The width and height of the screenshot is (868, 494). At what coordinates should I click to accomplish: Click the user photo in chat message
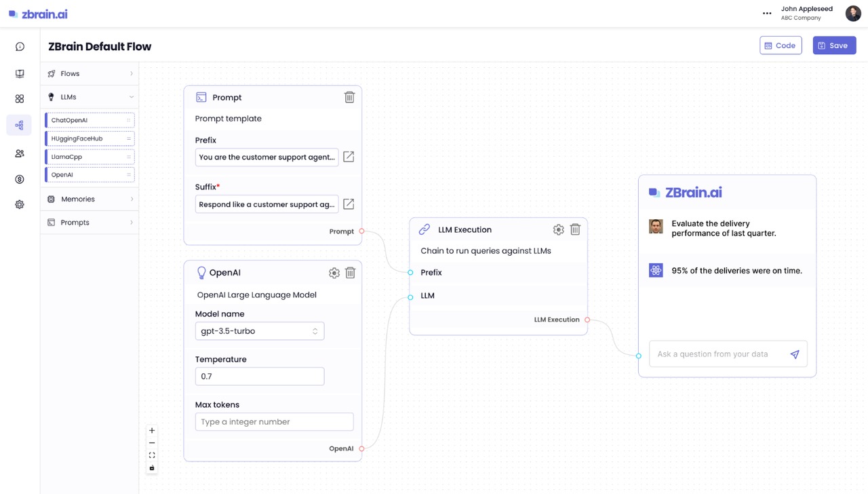tap(656, 227)
